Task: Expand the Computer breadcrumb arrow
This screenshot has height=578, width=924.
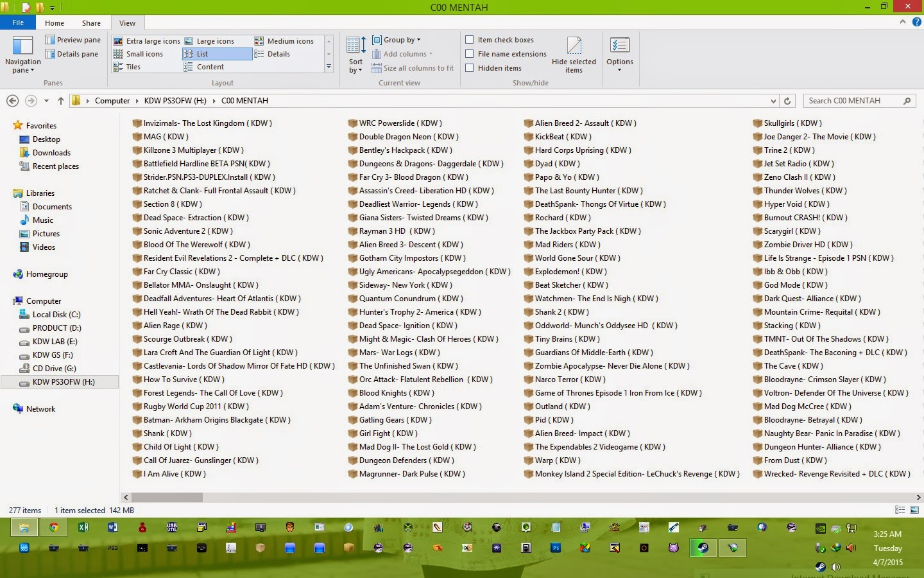Action: (x=136, y=101)
